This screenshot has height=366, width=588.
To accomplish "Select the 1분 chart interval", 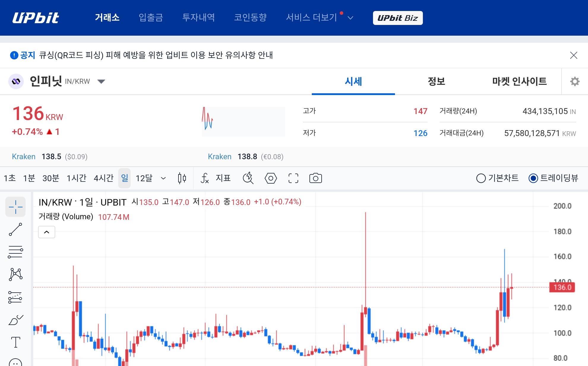I will (x=29, y=178).
